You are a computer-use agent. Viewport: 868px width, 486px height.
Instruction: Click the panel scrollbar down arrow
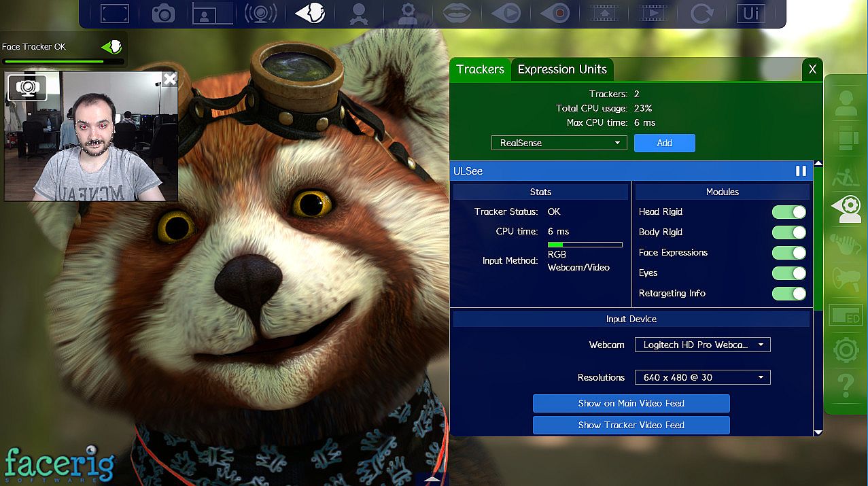[818, 432]
